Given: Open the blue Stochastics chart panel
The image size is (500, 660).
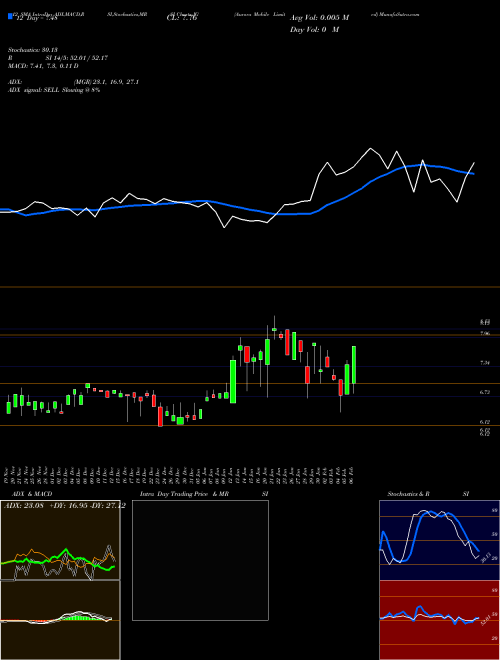Looking at the screenshot, I should point(439,540).
